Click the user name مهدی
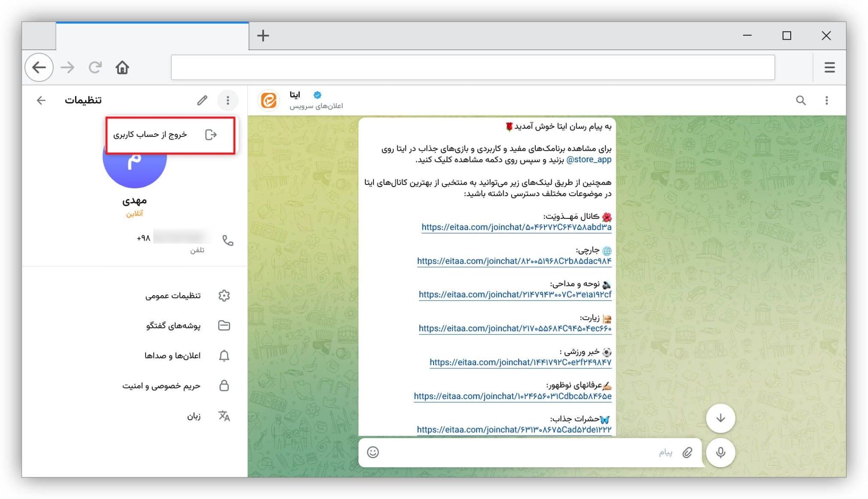This screenshot has height=499, width=868. click(x=134, y=200)
